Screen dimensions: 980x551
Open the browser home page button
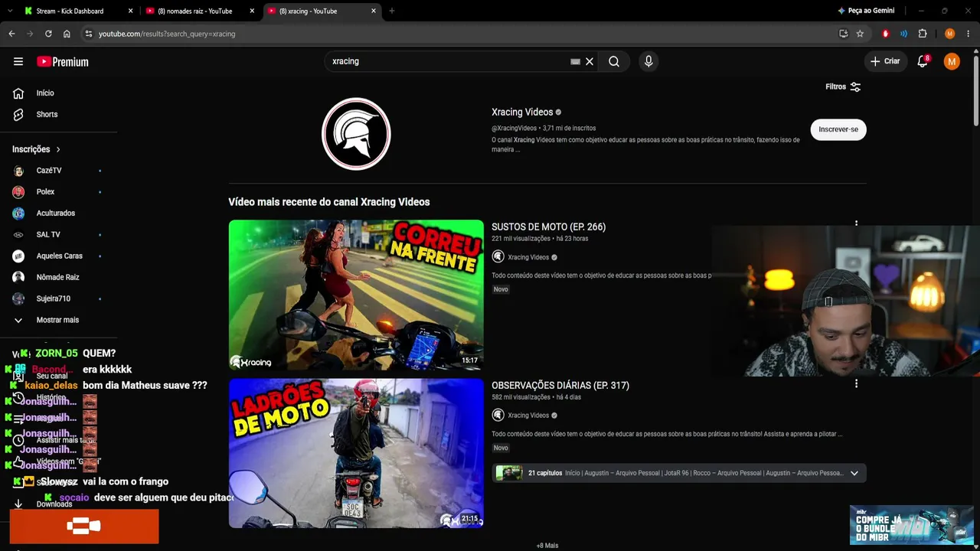pos(67,34)
